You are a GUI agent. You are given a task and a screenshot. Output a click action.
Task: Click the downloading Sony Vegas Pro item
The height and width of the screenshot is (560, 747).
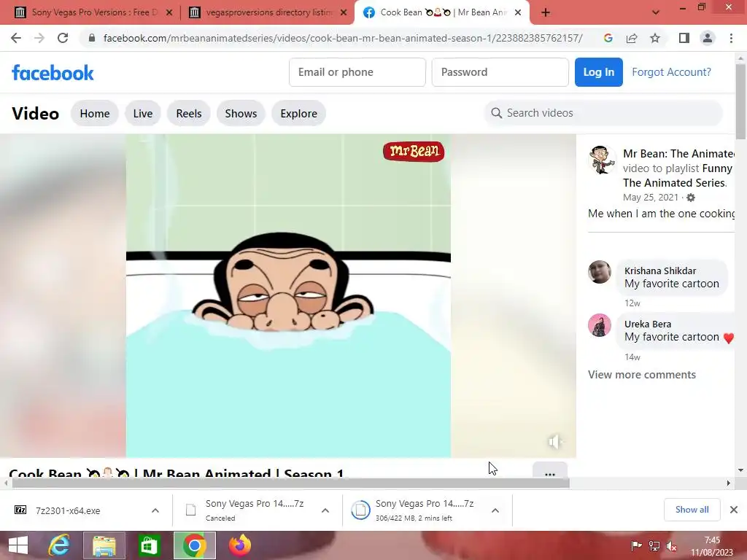pyautogui.click(x=414, y=510)
